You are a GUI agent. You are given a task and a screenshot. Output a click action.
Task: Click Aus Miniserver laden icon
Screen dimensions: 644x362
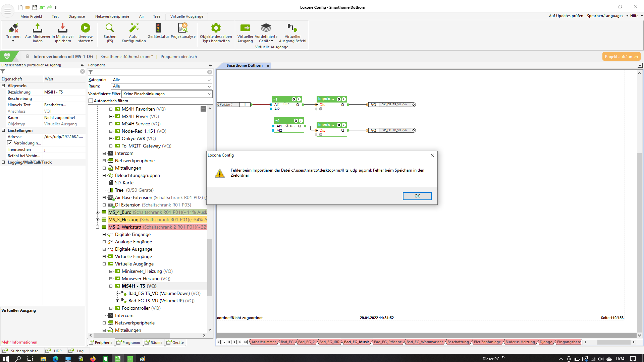(x=38, y=28)
